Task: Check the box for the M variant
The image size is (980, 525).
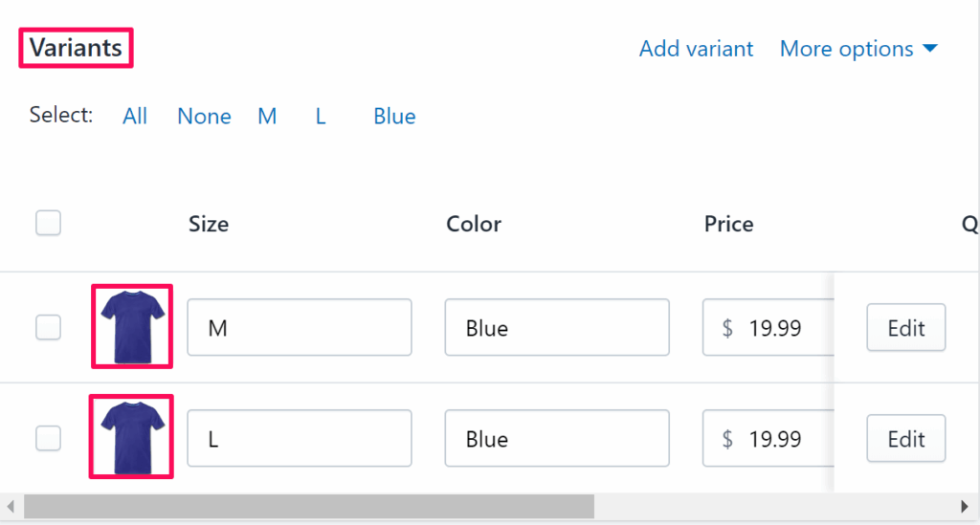Action: pyautogui.click(x=48, y=327)
